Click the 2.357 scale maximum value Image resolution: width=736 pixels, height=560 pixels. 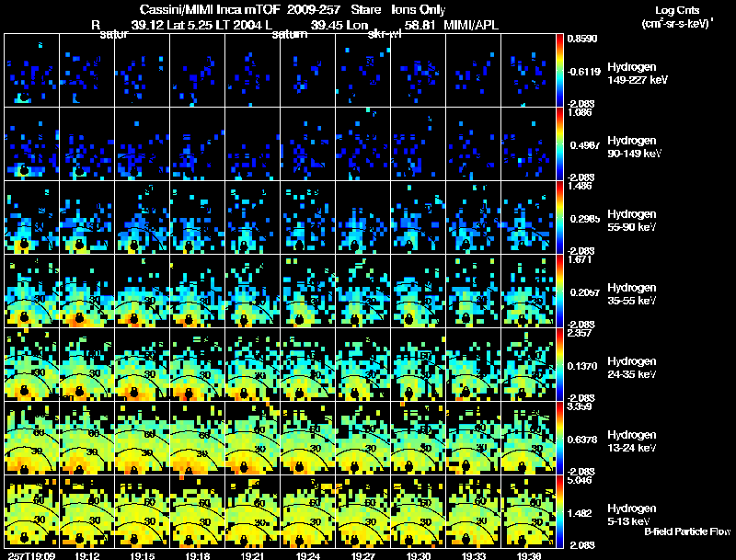[580, 333]
